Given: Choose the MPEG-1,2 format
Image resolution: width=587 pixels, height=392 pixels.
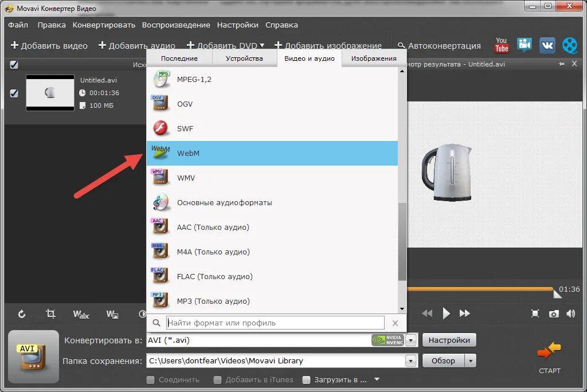Looking at the screenshot, I should [x=272, y=79].
